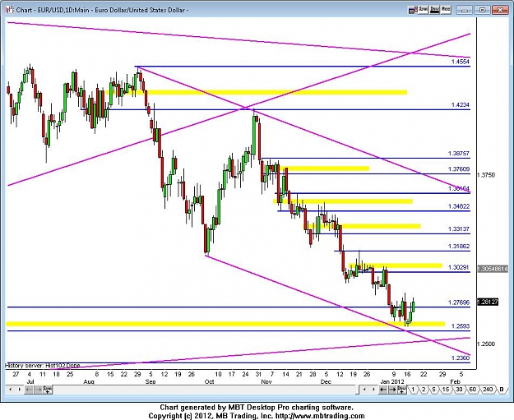This screenshot has height=420, width=514.
Task: Click the 1.38757 level label
Action: pyautogui.click(x=459, y=154)
